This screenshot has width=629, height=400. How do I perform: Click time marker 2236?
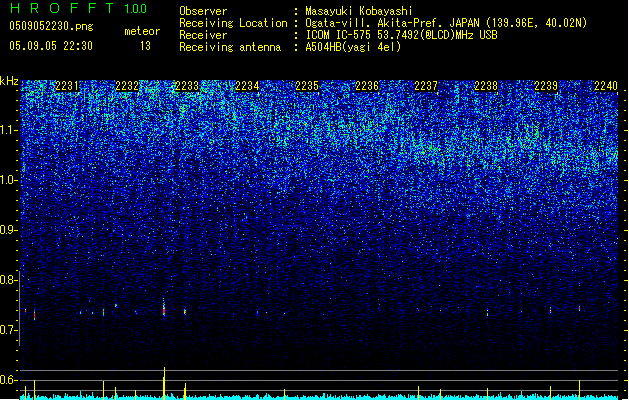(x=367, y=86)
